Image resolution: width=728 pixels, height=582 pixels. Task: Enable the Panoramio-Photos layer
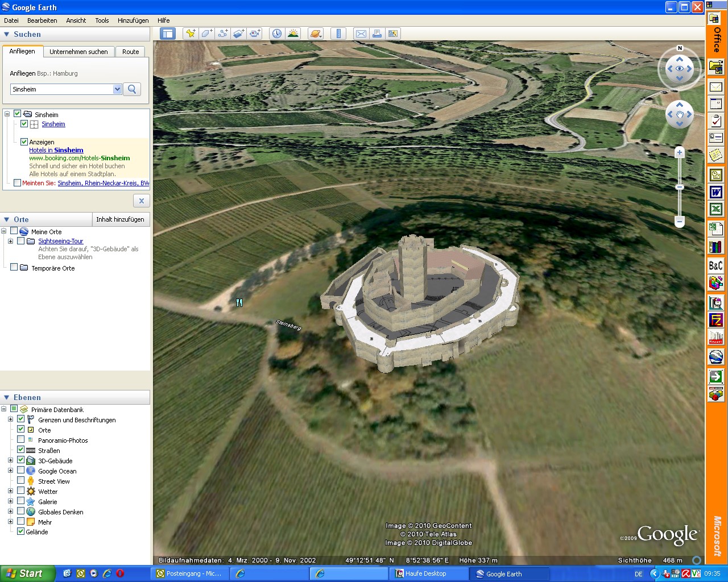pos(20,439)
